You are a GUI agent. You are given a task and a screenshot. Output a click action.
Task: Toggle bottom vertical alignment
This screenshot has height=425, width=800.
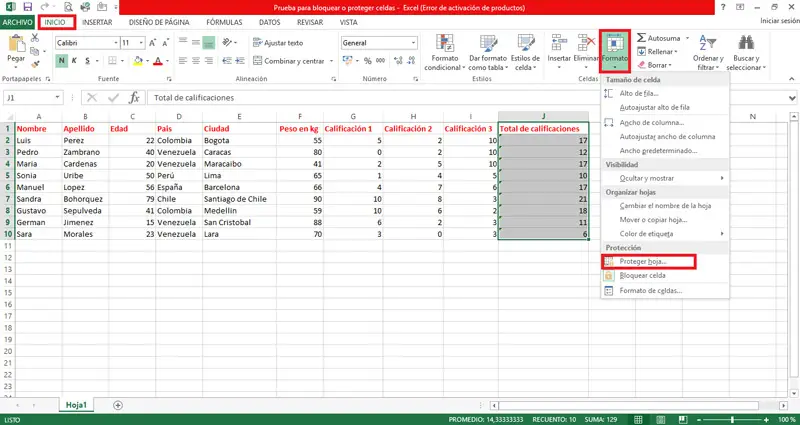tap(209, 42)
